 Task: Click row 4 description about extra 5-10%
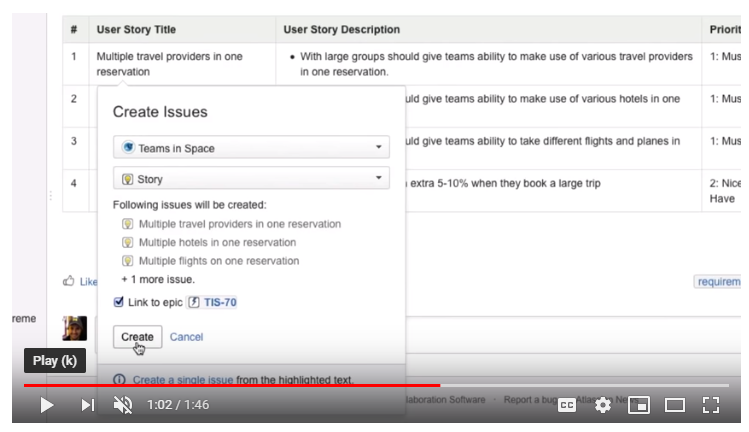pos(505,184)
